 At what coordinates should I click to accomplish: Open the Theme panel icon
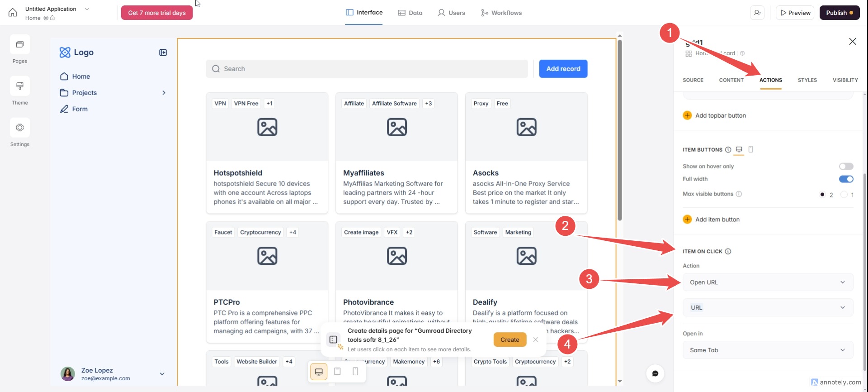click(20, 86)
